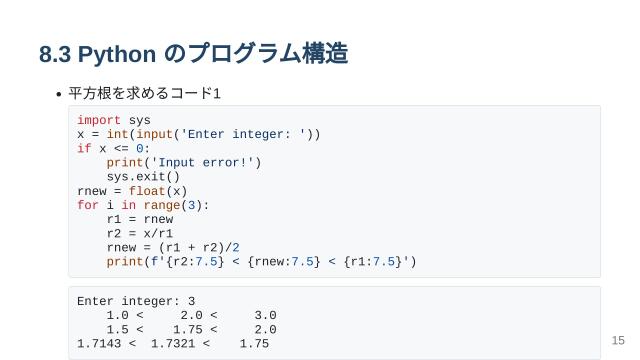
Task: Click the 'Enter integer: ' string in input call
Action: pyautogui.click(x=243, y=134)
